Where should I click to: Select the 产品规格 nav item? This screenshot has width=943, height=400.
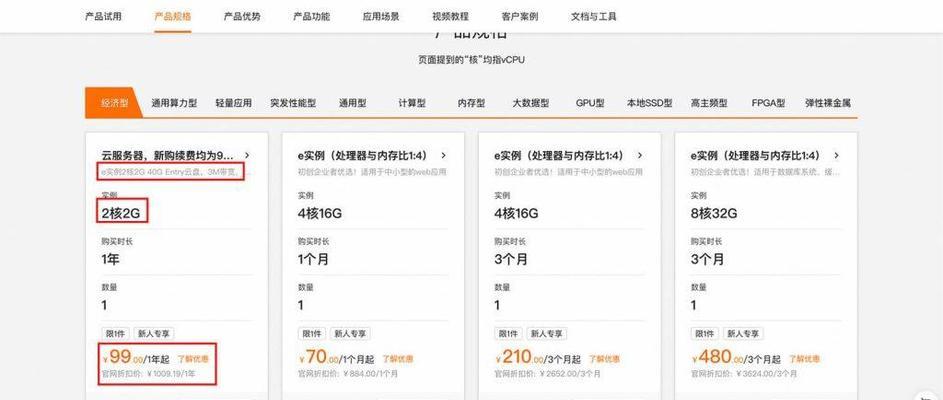tap(173, 17)
